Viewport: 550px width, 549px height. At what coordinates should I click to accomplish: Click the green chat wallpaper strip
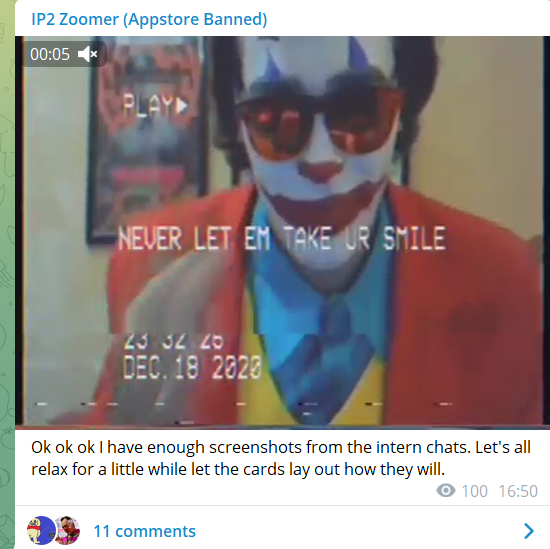coord(7,274)
